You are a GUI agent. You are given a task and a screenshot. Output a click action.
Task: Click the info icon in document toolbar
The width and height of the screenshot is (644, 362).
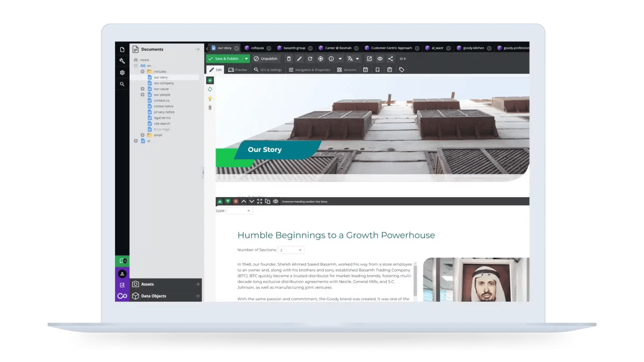click(x=331, y=59)
